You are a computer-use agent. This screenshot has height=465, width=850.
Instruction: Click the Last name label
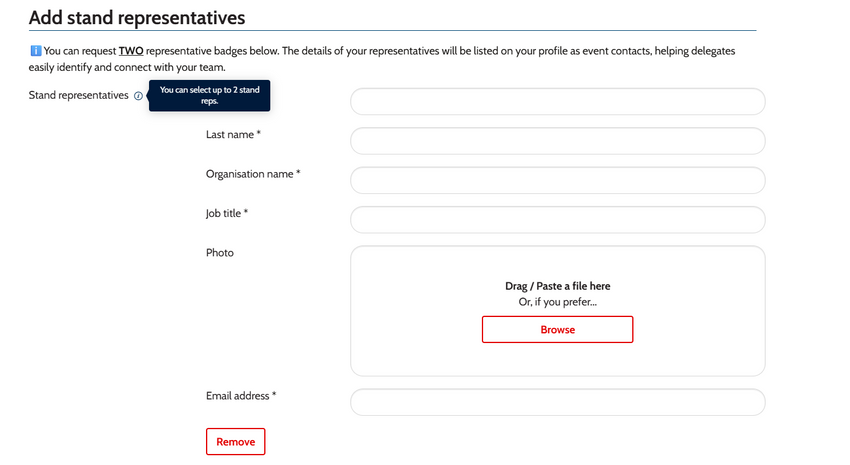pyautogui.click(x=233, y=134)
